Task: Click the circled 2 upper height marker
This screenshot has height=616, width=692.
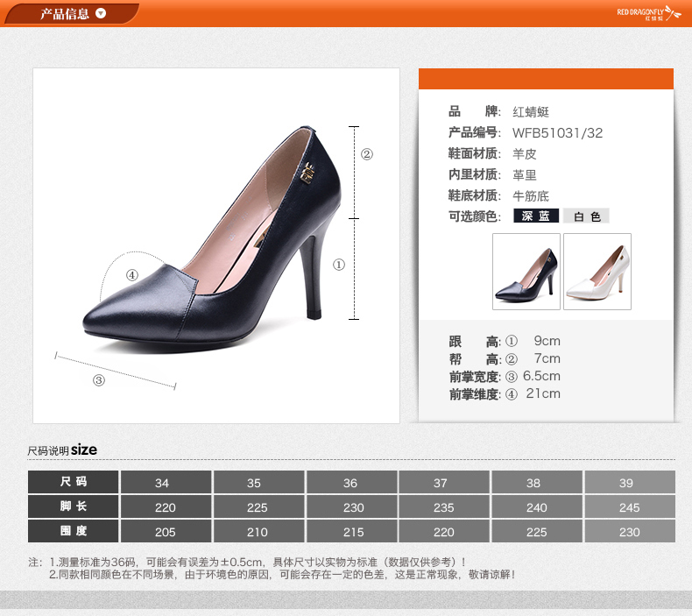Action: [x=367, y=154]
